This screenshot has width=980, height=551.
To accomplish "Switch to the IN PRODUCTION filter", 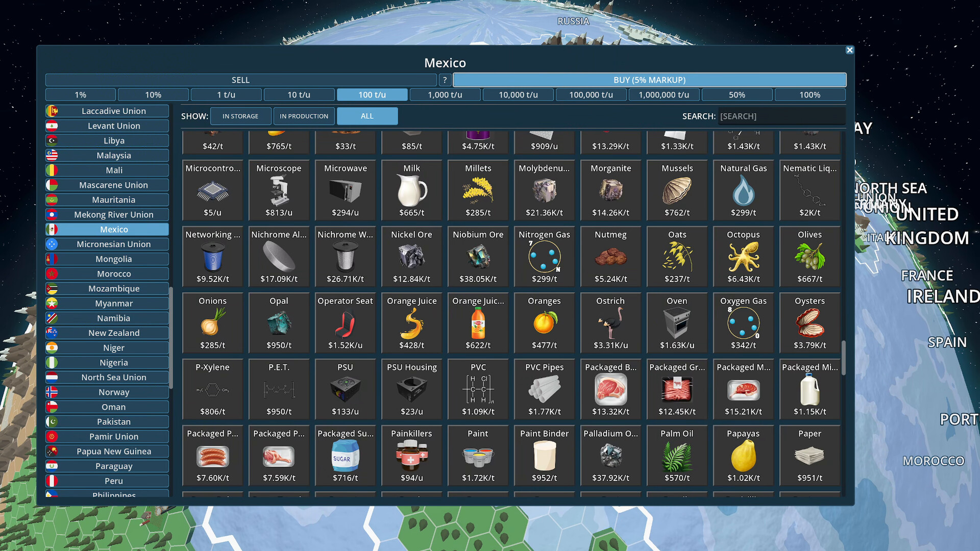I will [304, 116].
